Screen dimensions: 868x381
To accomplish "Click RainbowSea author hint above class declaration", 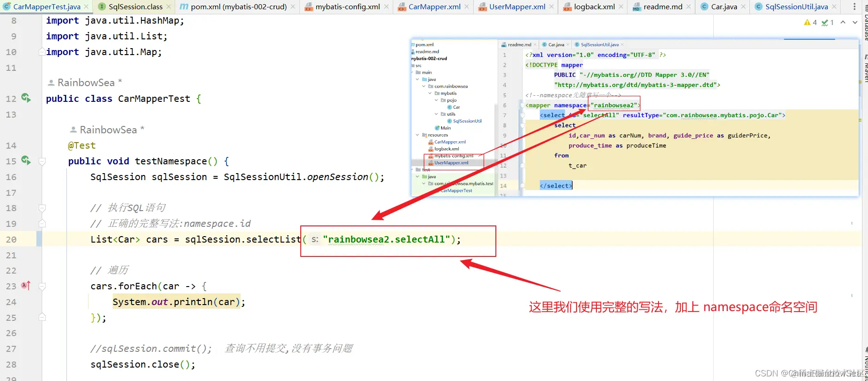I will pyautogui.click(x=85, y=82).
